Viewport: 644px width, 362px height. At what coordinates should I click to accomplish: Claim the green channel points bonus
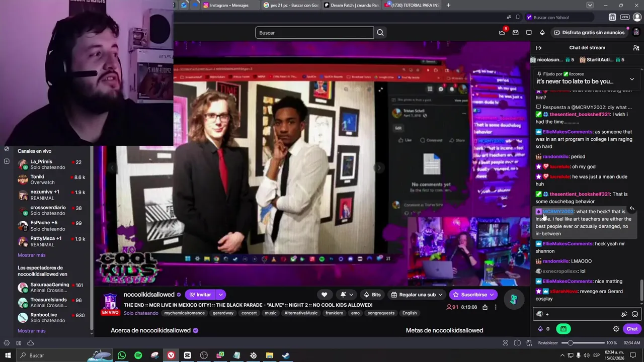tap(563, 329)
